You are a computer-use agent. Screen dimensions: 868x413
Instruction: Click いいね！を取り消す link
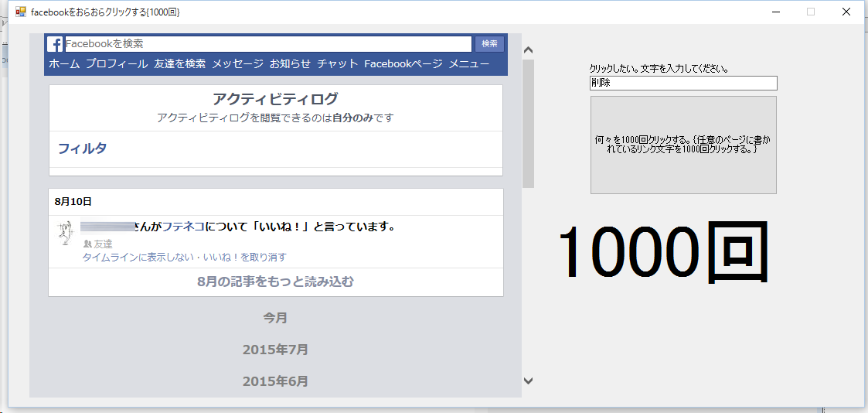(242, 257)
